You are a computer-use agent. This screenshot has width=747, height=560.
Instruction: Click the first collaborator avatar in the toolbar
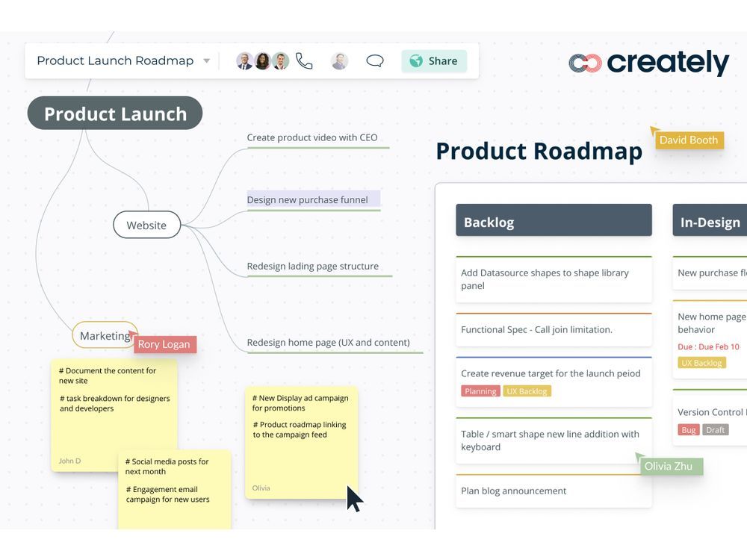point(244,60)
